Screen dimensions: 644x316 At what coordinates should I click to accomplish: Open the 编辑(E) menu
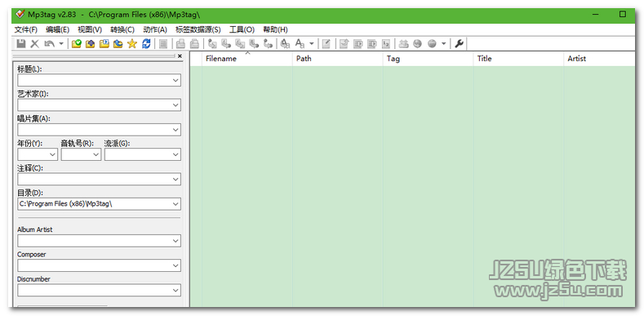[x=57, y=29]
